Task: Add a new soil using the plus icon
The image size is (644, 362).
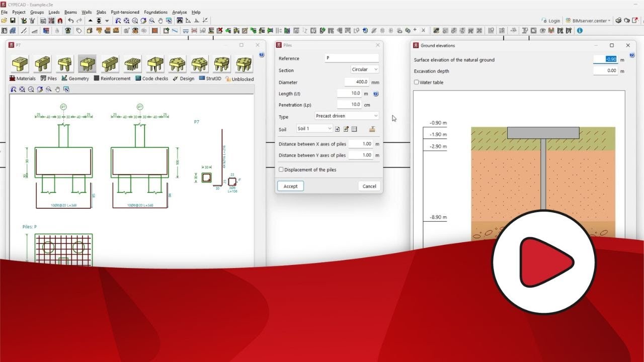Action: point(338,129)
